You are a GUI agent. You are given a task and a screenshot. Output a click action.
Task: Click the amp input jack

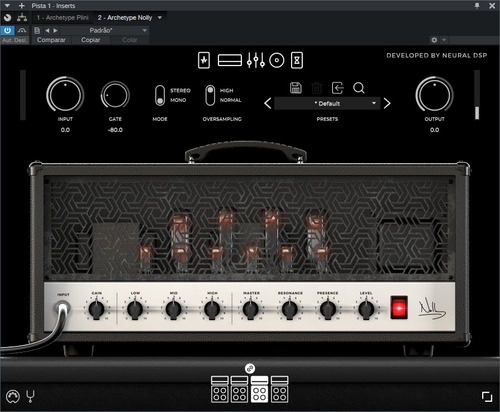click(x=63, y=308)
